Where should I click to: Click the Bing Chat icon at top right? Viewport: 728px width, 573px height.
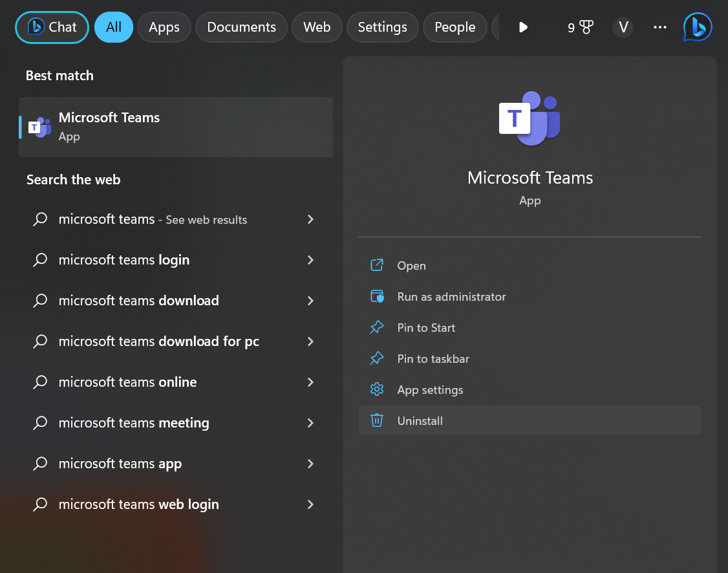click(x=698, y=27)
